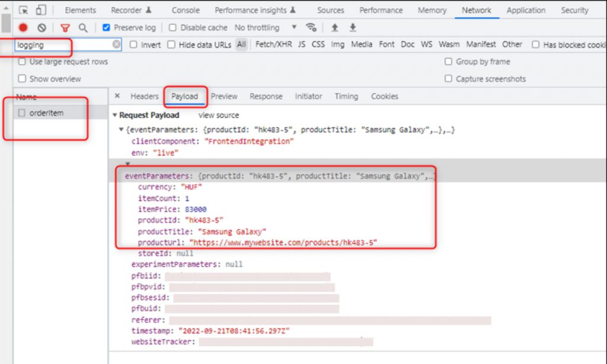Image resolution: width=607 pixels, height=364 pixels.
Task: Enable Group by frame checkbox
Action: pos(448,62)
